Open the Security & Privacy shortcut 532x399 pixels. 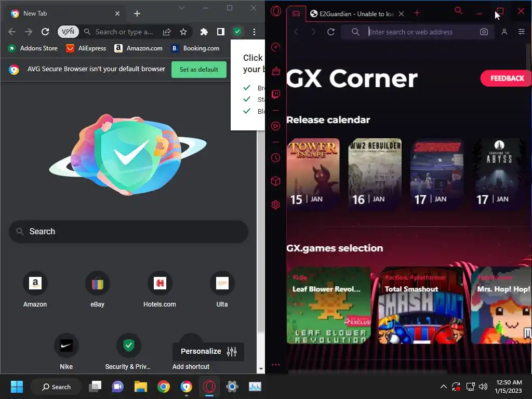point(128,352)
